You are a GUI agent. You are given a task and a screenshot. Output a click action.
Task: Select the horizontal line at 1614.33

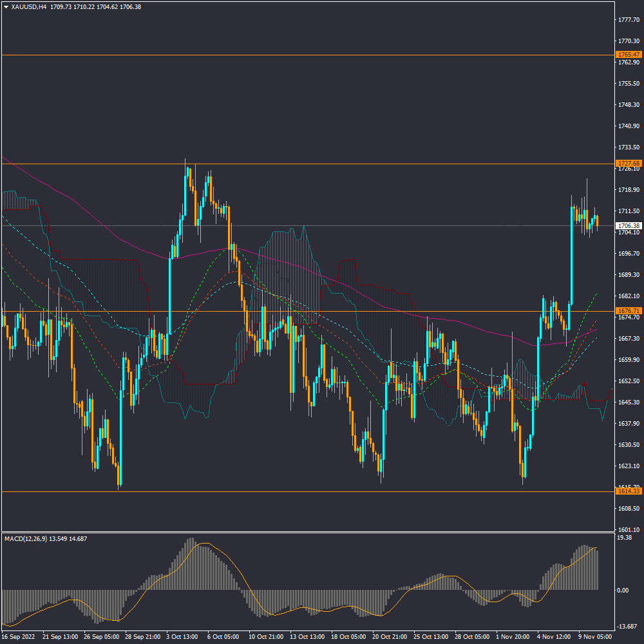tap(322, 491)
